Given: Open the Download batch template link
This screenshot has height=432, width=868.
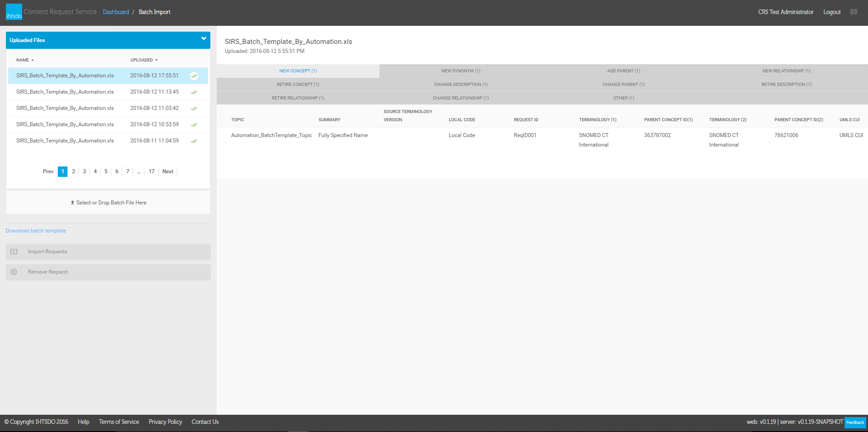Looking at the screenshot, I should click(x=36, y=231).
